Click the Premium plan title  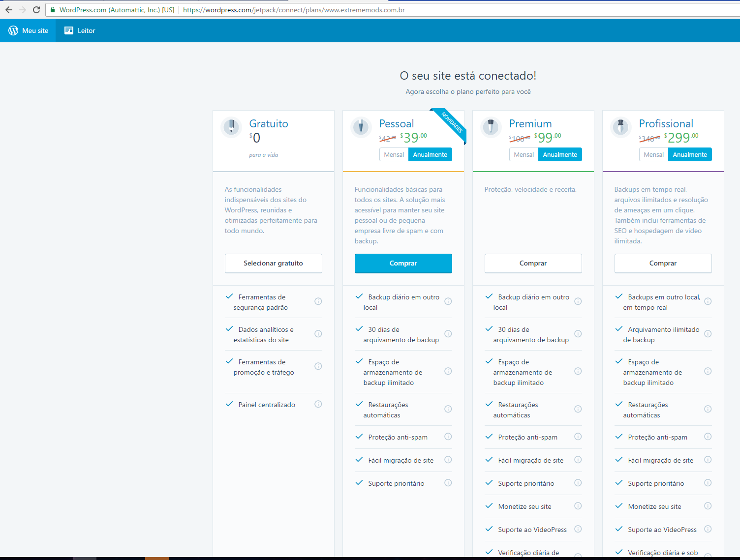tap(530, 124)
